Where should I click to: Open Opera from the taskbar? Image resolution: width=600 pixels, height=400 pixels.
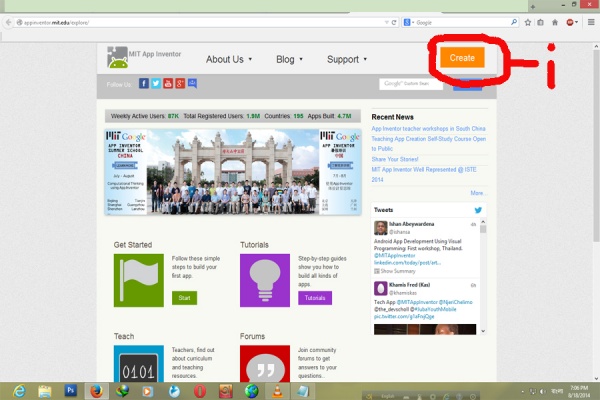(200, 391)
